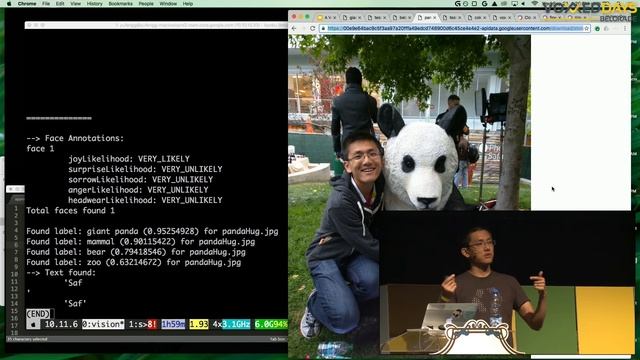The height and width of the screenshot is (360, 640).
Task: Click the '10.11.6' OS version segment
Action: [61, 324]
